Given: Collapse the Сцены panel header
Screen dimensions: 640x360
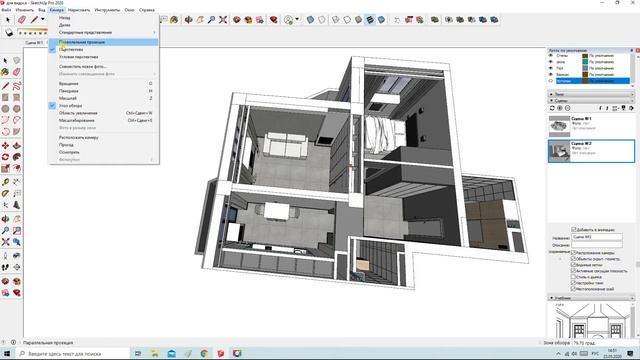Looking at the screenshot, I should tap(591, 100).
